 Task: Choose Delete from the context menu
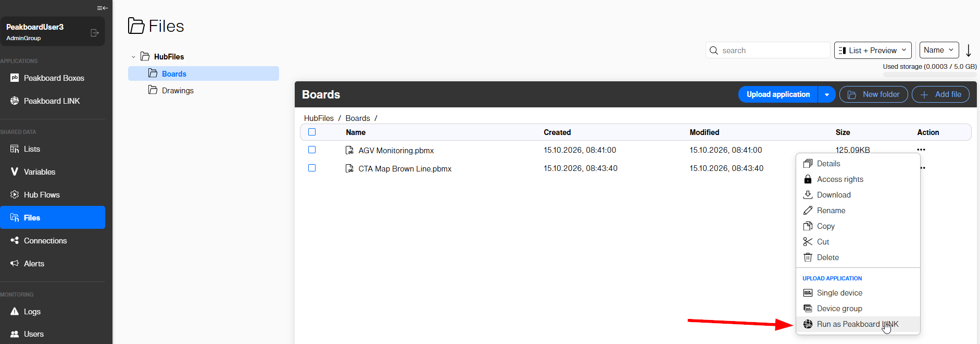[858, 257]
